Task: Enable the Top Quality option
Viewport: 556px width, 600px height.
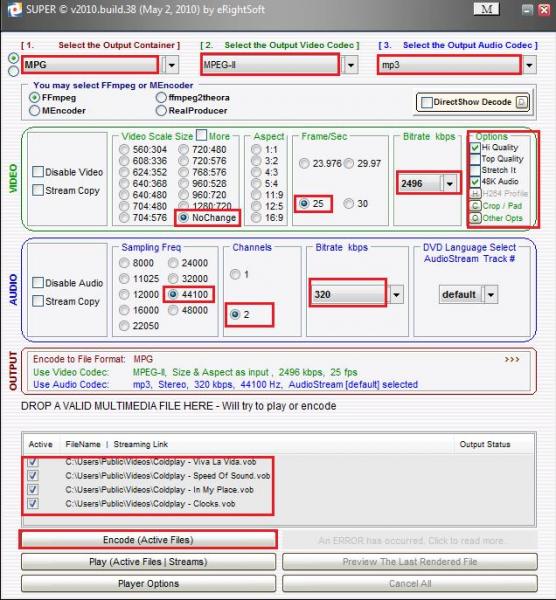Action: [x=475, y=158]
